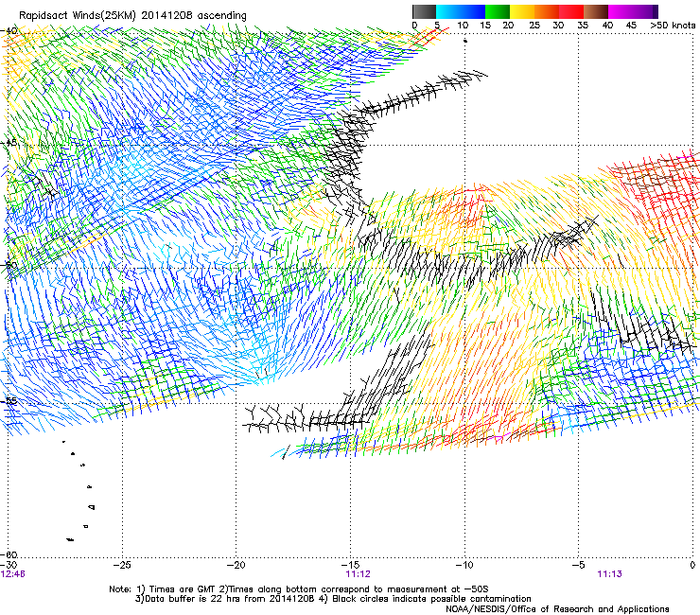Click the dark purple 45-50 knots legend swatch

(645, 11)
